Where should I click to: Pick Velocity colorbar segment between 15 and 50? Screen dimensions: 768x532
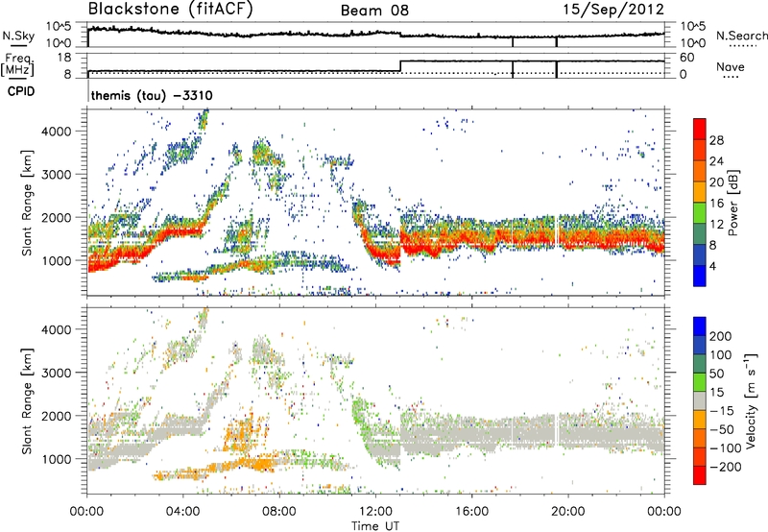(x=700, y=382)
